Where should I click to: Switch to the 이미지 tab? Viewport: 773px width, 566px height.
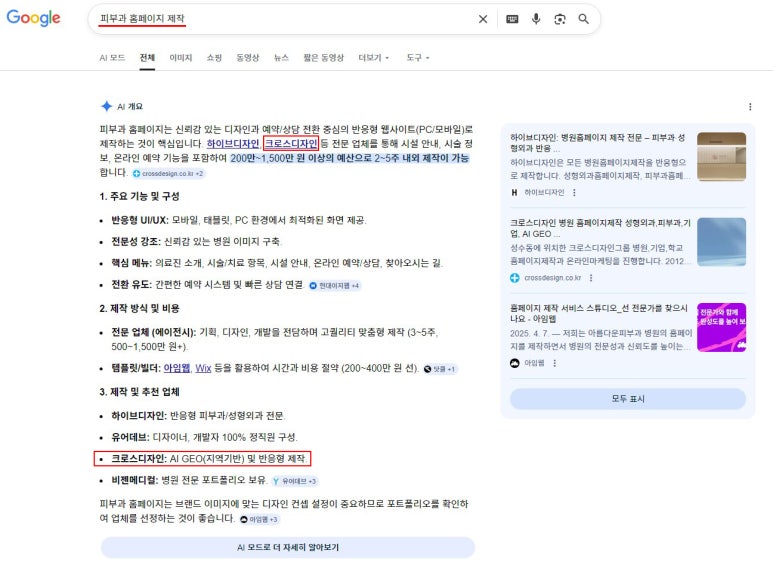tap(181, 58)
